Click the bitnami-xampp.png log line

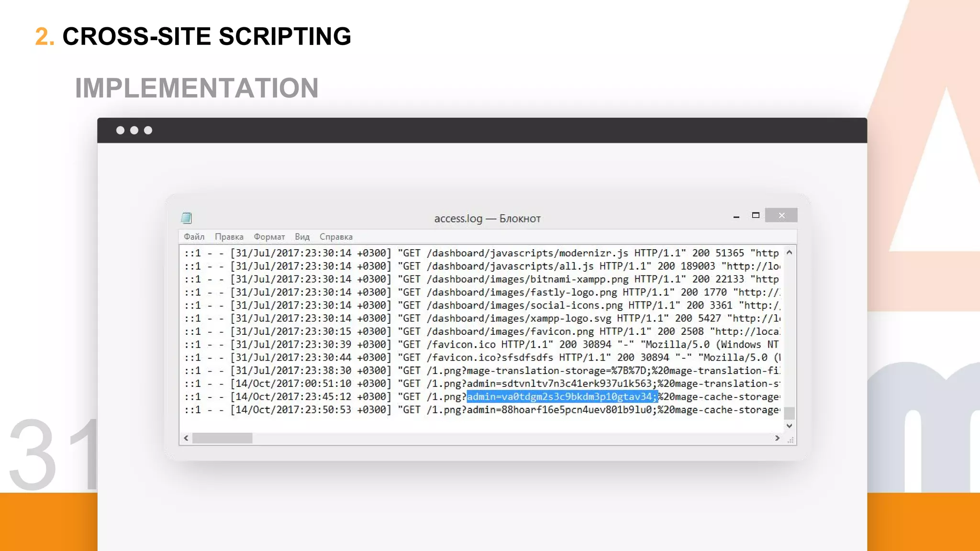point(482,279)
